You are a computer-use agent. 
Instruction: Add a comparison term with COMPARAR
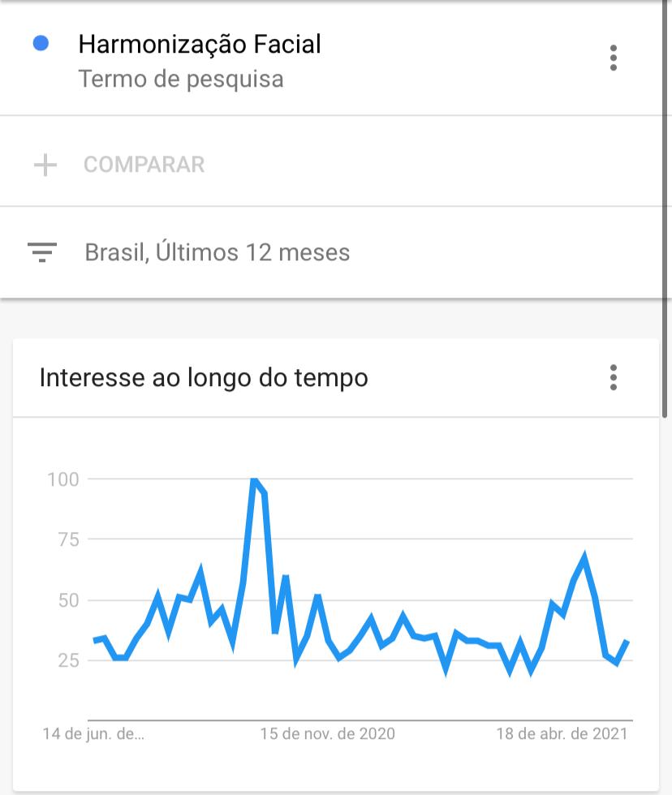144,165
